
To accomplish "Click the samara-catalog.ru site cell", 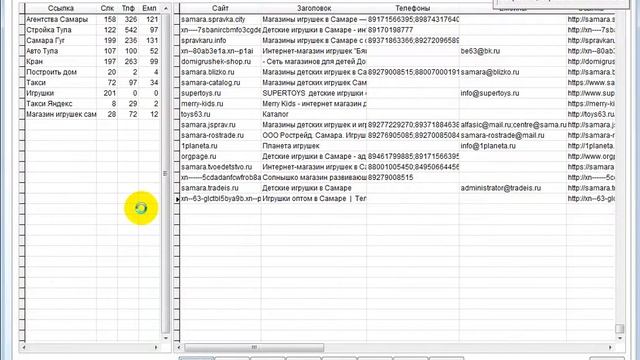I will 220,83.
